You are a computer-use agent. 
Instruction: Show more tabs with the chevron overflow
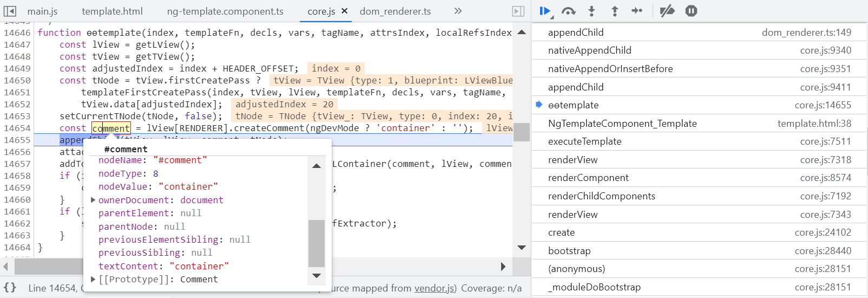[x=458, y=11]
